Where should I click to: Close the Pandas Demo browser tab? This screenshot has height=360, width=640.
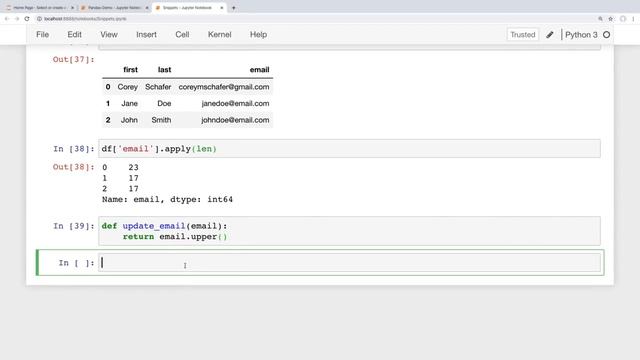pyautogui.click(x=147, y=7)
